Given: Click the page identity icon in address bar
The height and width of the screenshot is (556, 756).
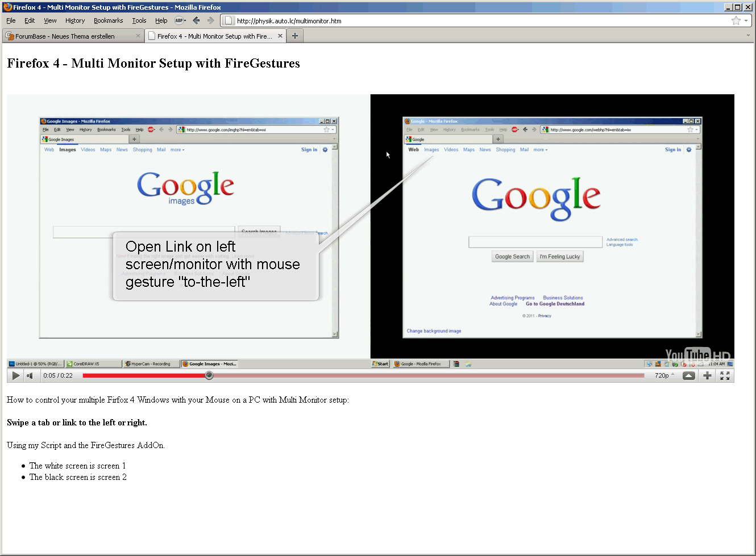Looking at the screenshot, I should click(228, 20).
